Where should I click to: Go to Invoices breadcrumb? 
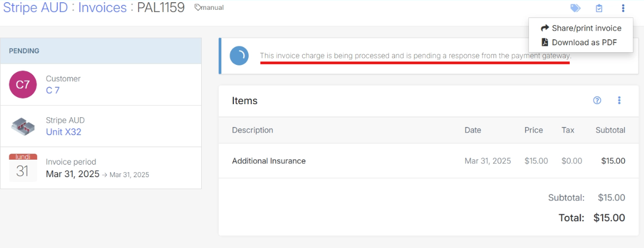(x=103, y=7)
